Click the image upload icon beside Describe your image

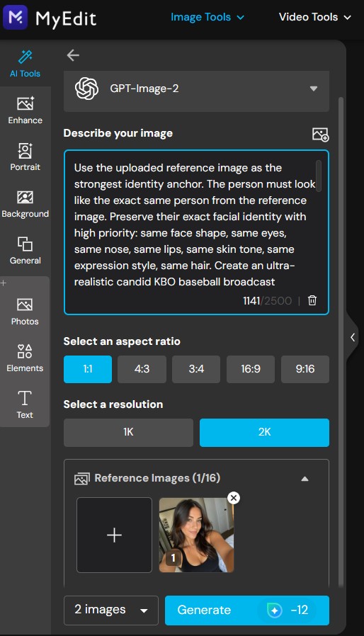pyautogui.click(x=320, y=135)
